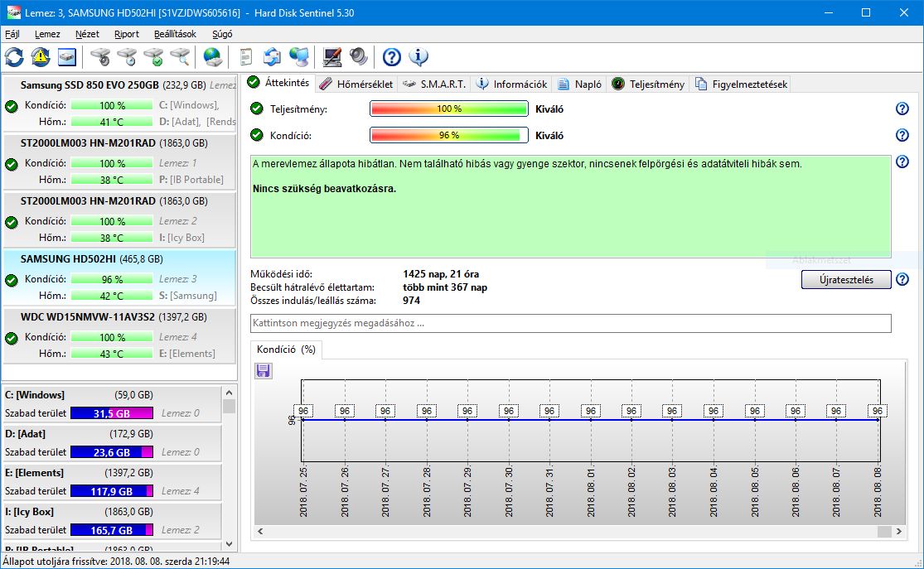924x569 pixels.
Task: Select the C: [Windows] partition
Action: point(111,403)
